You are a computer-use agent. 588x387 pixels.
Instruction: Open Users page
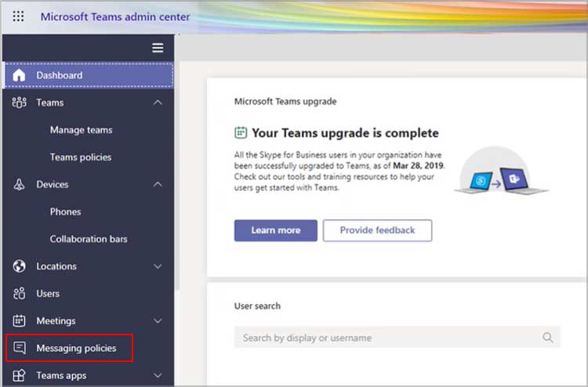(48, 293)
